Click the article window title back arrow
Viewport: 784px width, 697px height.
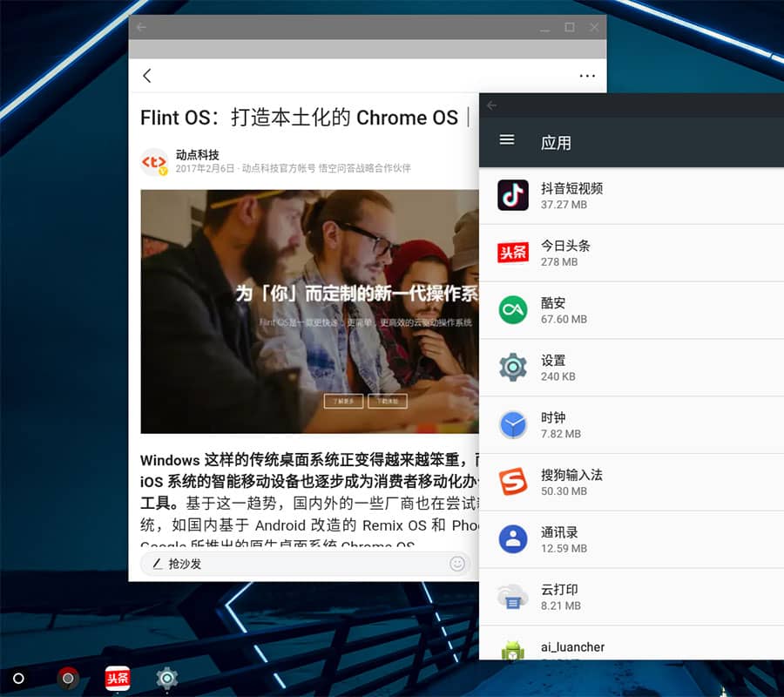(141, 27)
